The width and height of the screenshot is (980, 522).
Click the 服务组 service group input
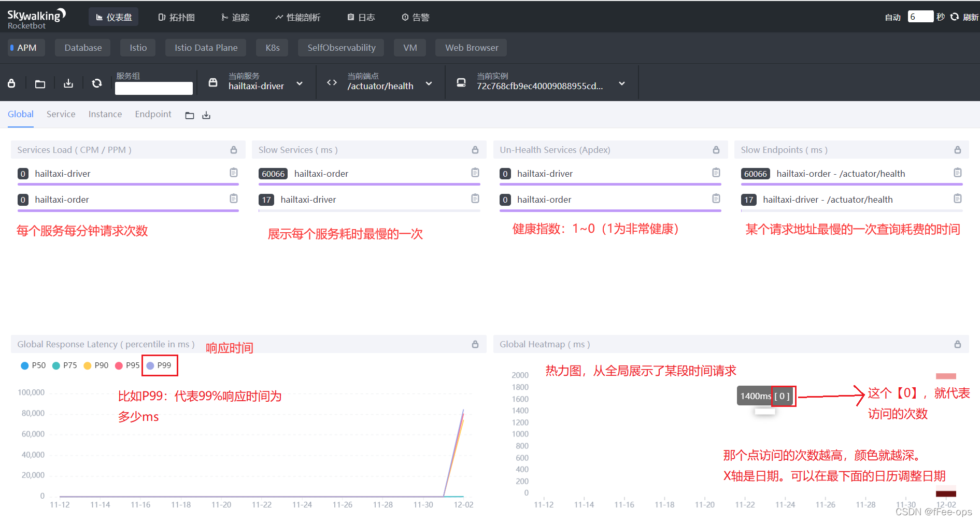154,88
